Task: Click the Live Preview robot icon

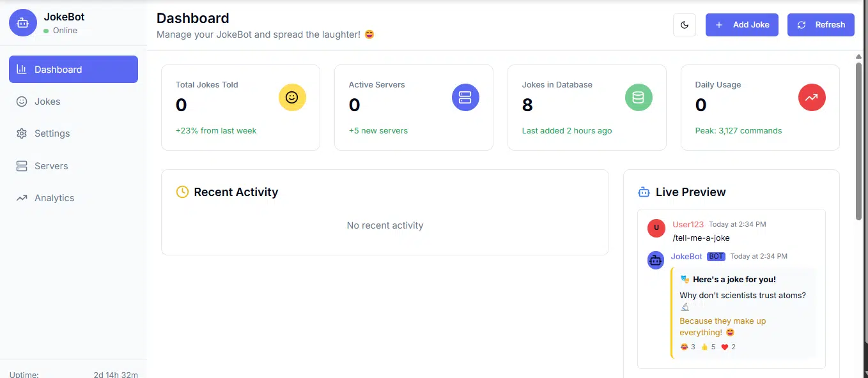Action: click(644, 192)
